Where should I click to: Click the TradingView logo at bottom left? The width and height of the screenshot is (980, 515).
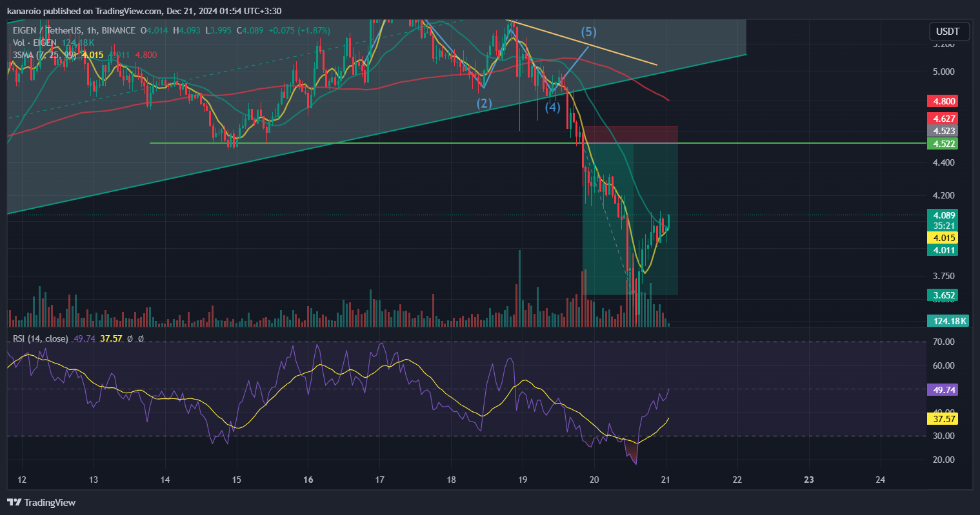41,502
